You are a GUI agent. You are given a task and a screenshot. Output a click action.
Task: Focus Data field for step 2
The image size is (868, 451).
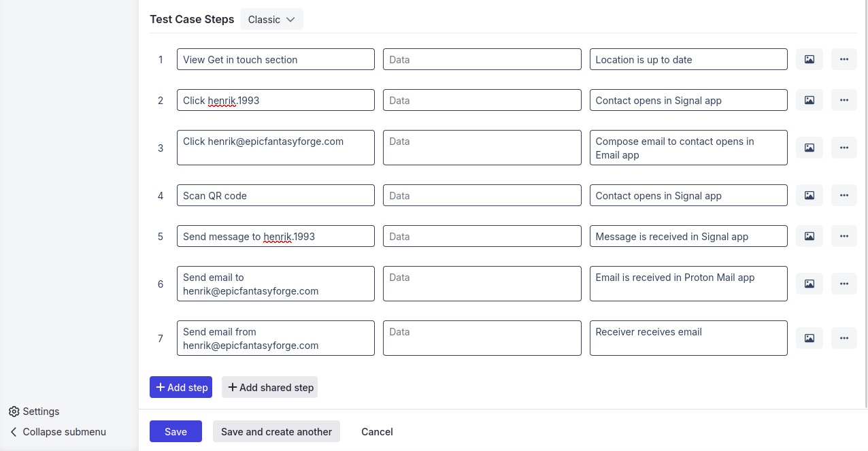tap(482, 100)
